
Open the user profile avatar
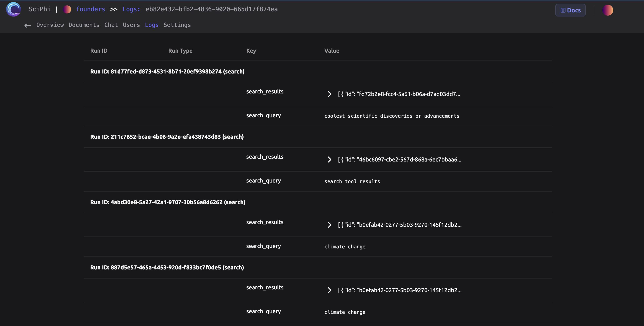click(608, 10)
